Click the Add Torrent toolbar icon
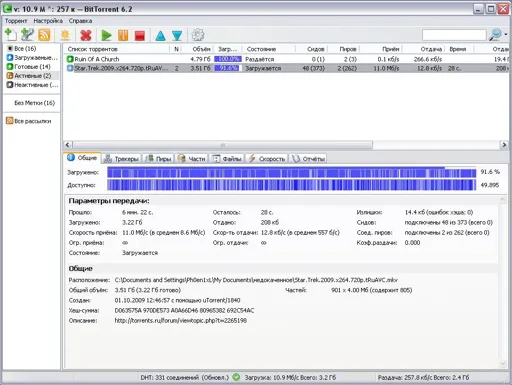This screenshot has height=385, width=512. (x=11, y=35)
